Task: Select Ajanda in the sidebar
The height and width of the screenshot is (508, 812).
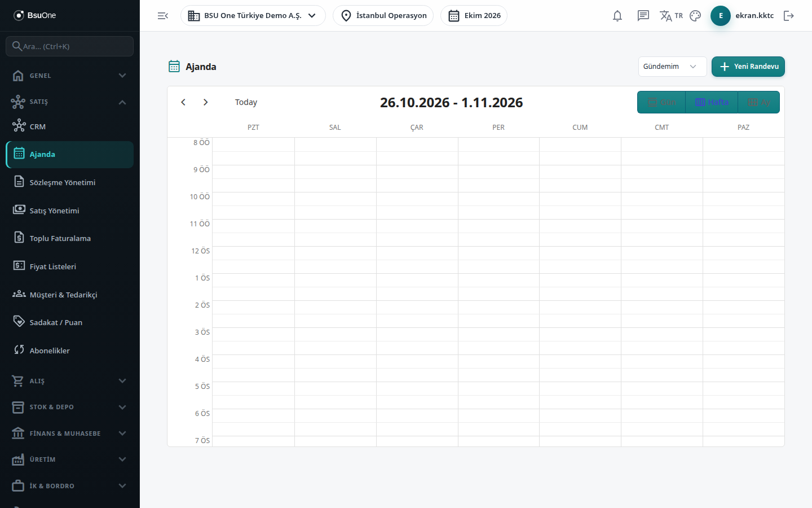Action: click(x=70, y=155)
